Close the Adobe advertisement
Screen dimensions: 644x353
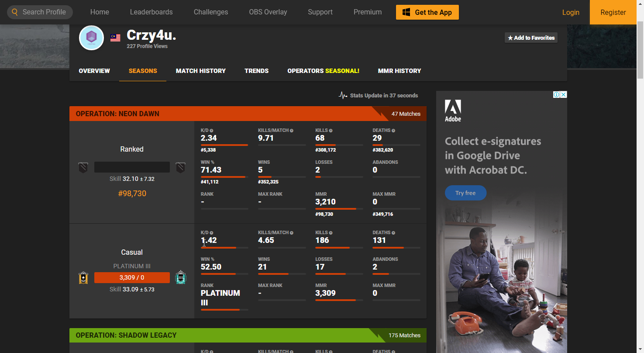[564, 95]
